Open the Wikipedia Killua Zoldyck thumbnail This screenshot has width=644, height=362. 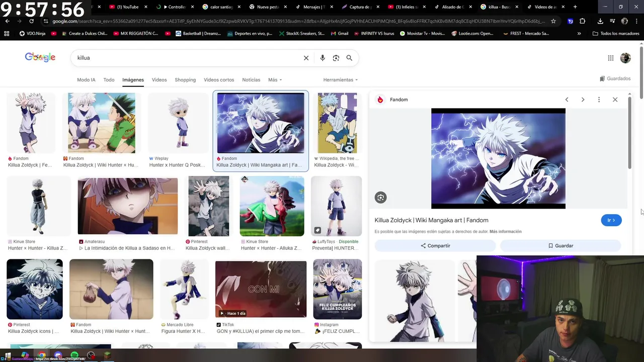[337, 123]
